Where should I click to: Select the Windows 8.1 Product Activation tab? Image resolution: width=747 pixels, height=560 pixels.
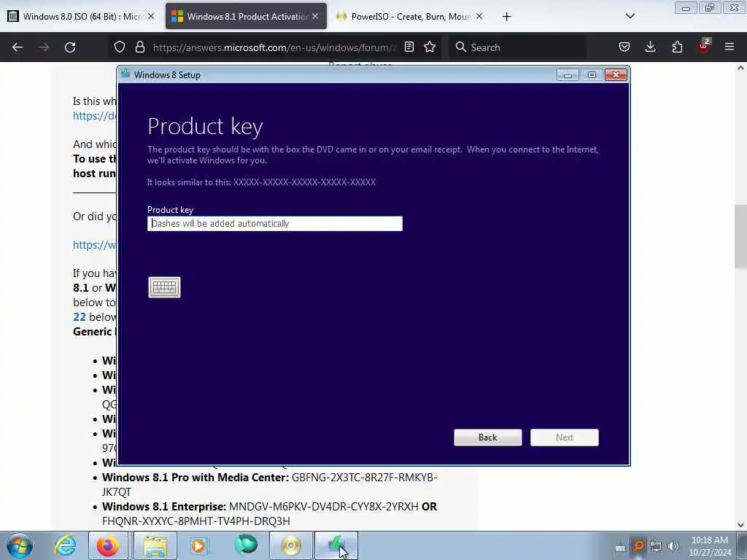(x=246, y=16)
